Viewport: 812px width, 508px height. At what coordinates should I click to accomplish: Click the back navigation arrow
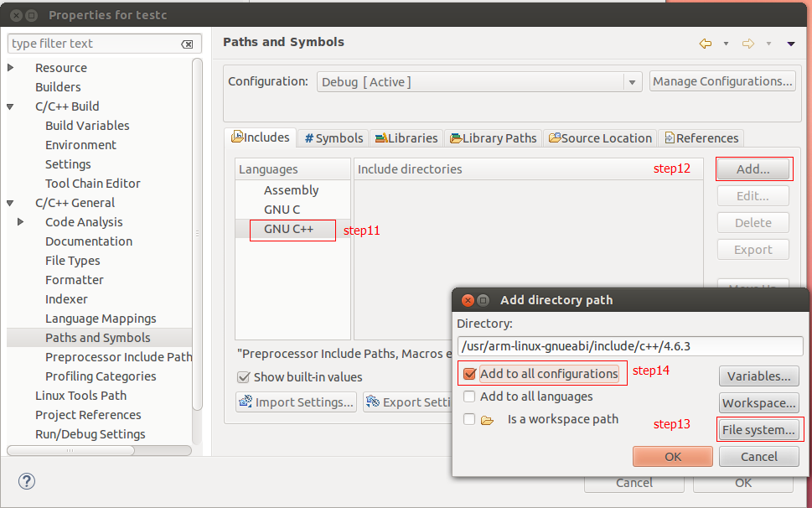[706, 44]
